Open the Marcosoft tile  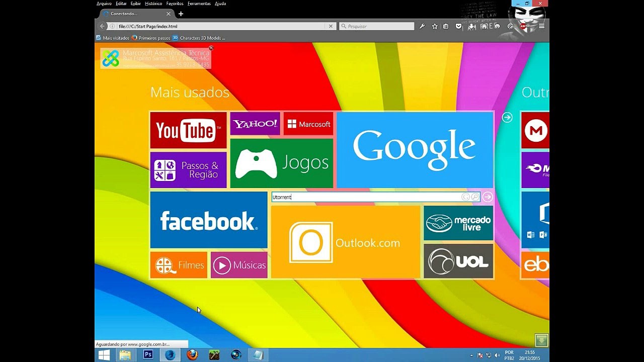coord(308,124)
